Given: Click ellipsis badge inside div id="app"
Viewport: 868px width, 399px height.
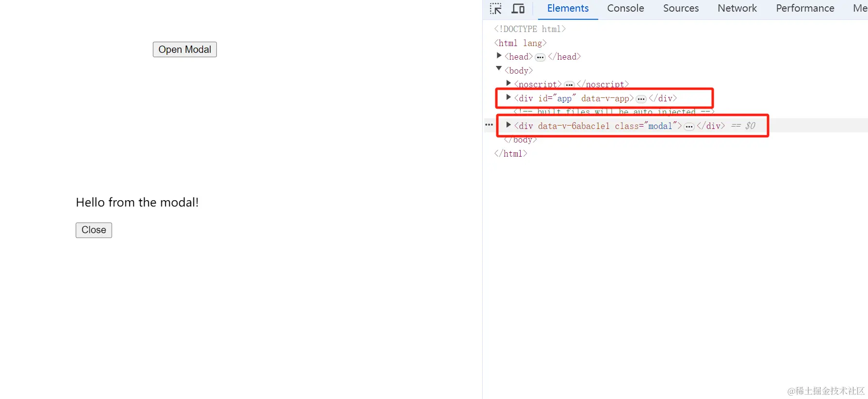Looking at the screenshot, I should click(641, 99).
